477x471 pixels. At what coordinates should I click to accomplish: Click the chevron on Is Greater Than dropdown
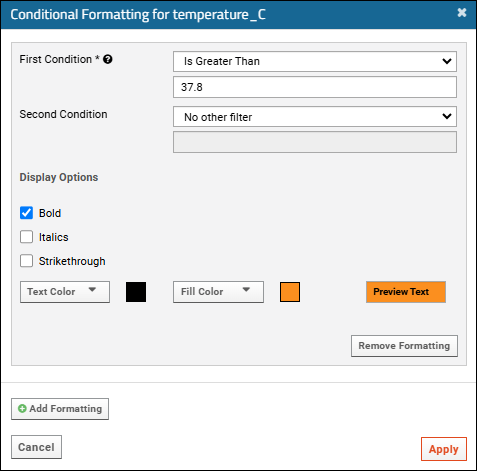pyautogui.click(x=447, y=61)
